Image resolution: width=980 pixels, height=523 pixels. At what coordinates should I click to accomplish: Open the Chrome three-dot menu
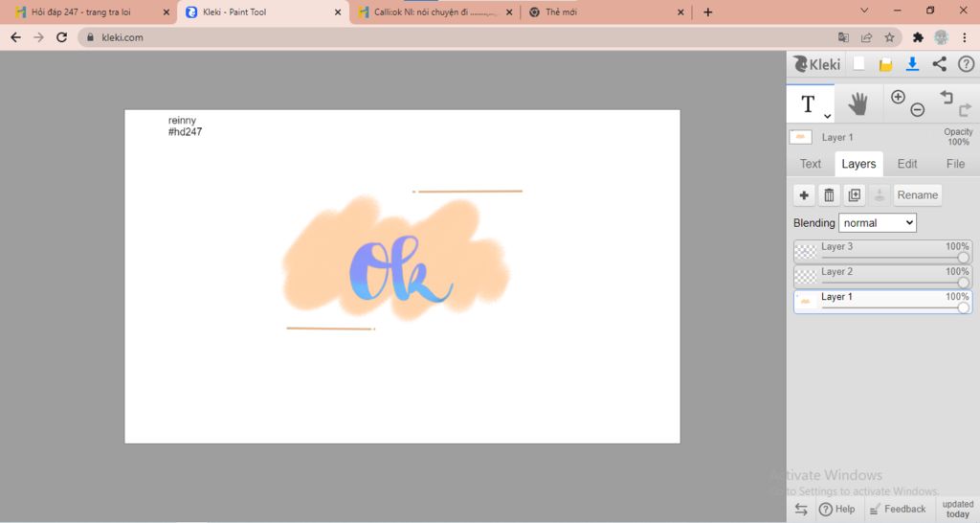click(965, 37)
